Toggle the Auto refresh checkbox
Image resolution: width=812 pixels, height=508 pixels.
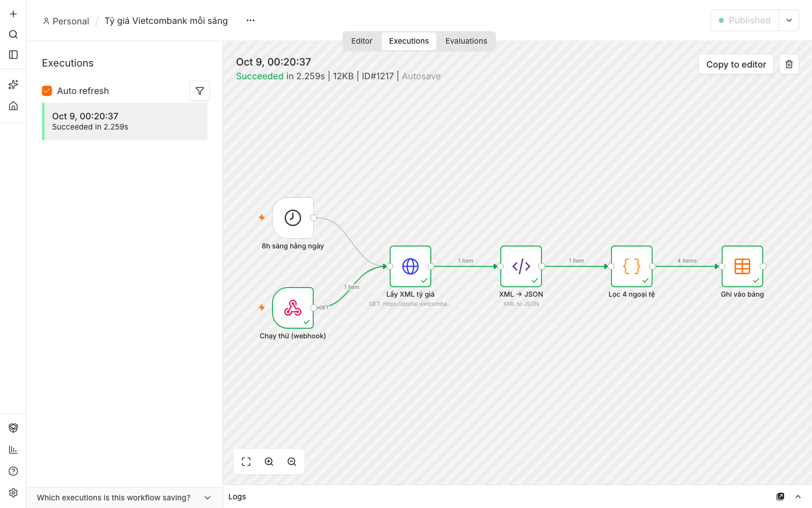47,91
